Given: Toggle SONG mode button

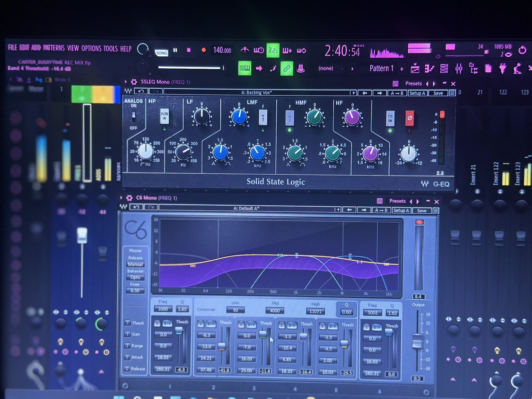Looking at the screenshot, I should (x=161, y=53).
